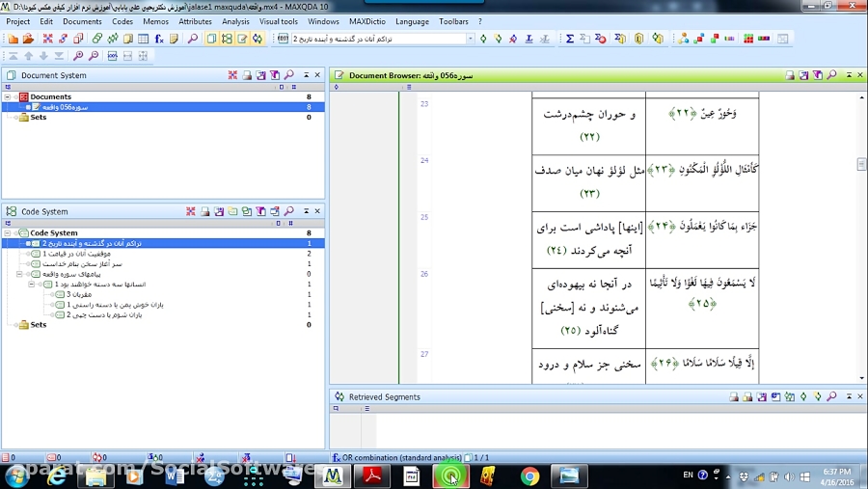Open Microsoft Word from the taskbar
868x489 pixels.
[175, 476]
